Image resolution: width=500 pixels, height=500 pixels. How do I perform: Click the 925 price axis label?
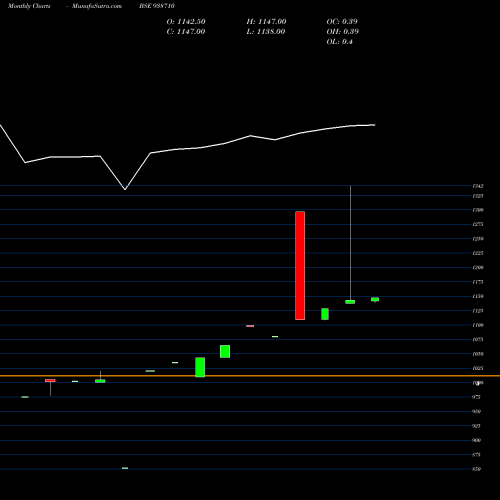[x=476, y=426]
